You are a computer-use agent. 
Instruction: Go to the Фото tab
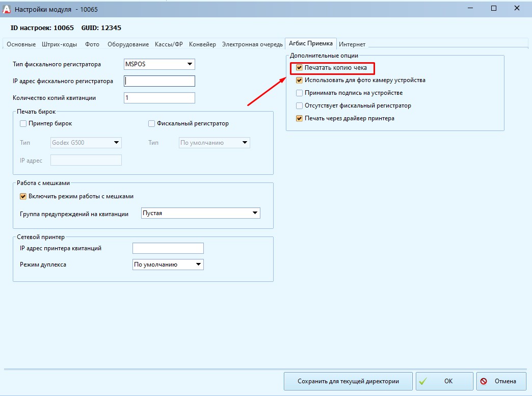point(92,44)
